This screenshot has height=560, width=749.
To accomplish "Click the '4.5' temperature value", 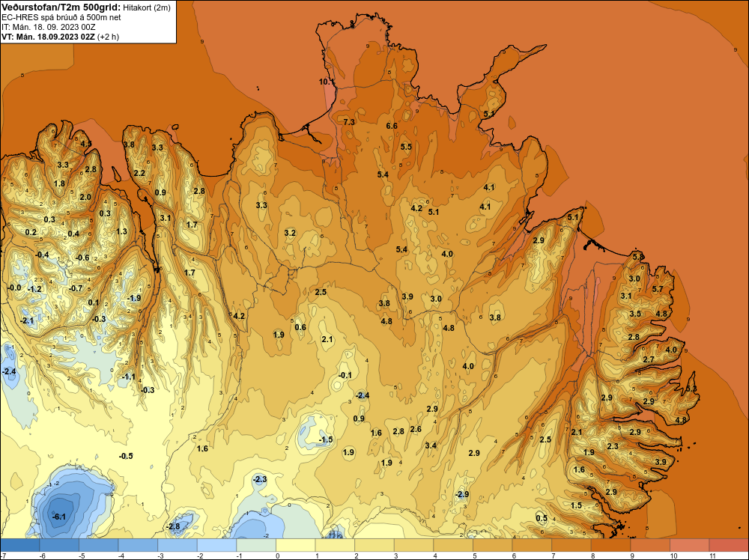I will (x=86, y=144).
